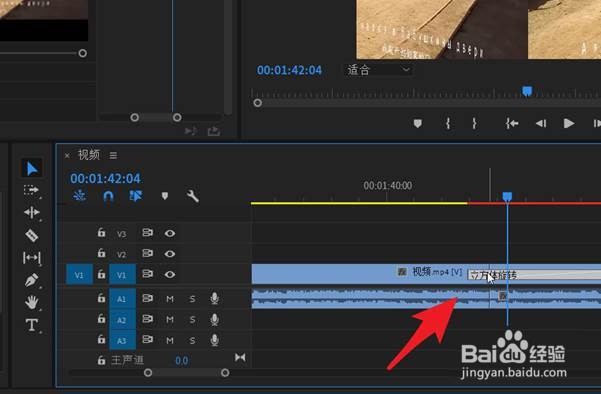Toggle sync lock on track V3
601x394 pixels.
pyautogui.click(x=148, y=233)
